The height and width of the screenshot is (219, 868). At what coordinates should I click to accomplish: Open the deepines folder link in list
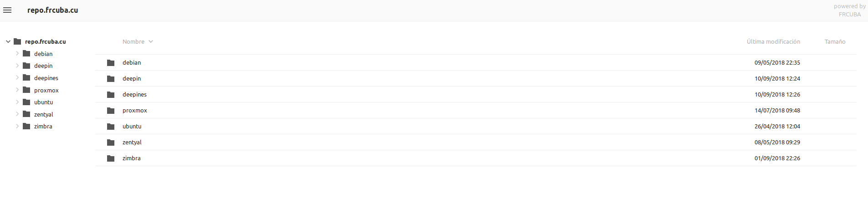[134, 94]
